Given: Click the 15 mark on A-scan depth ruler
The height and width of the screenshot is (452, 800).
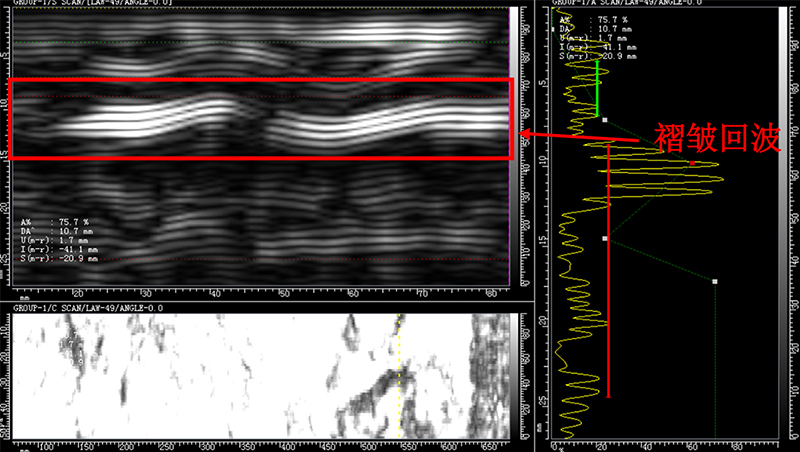Looking at the screenshot, I should coord(543,240).
